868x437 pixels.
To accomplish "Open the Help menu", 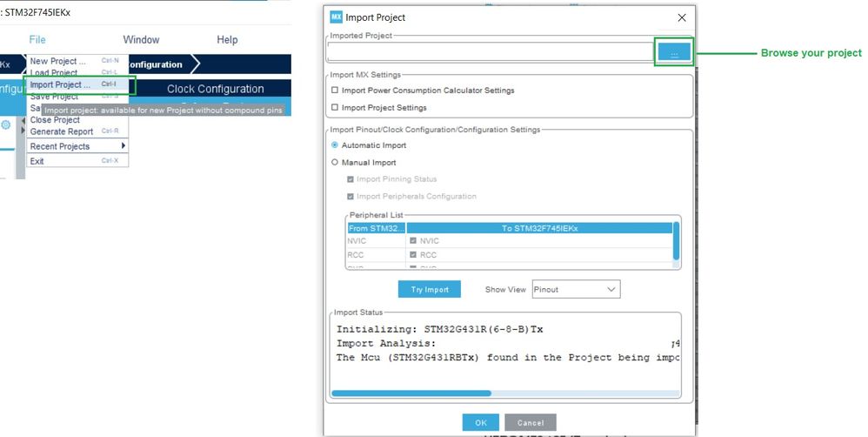I will click(227, 39).
